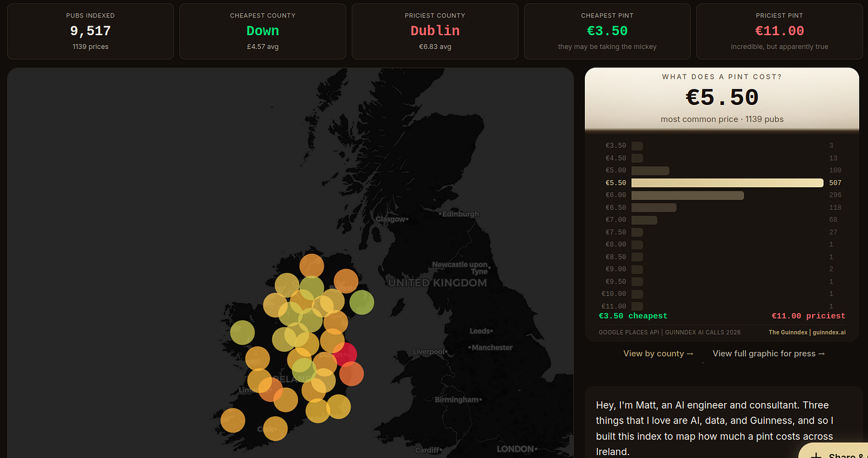Viewport: 868px width, 458px height.
Task: Click the €7.50 price row label
Action: (616, 232)
